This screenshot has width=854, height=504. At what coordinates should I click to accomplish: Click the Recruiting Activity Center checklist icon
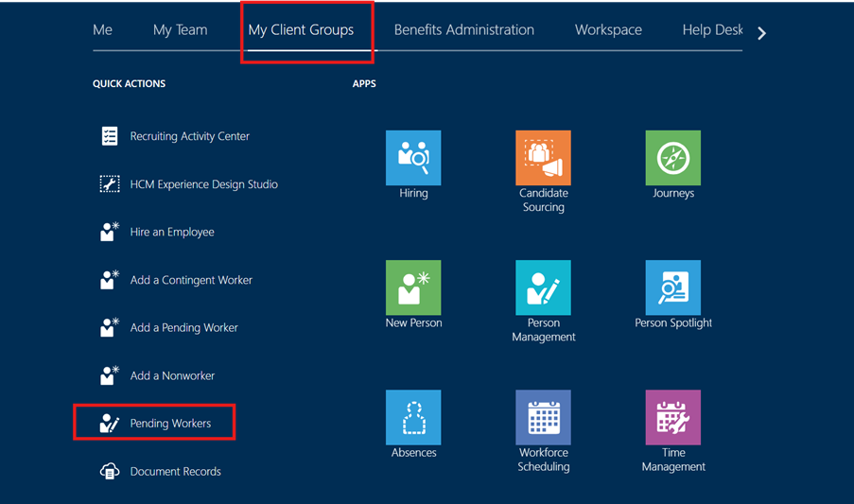point(110,136)
